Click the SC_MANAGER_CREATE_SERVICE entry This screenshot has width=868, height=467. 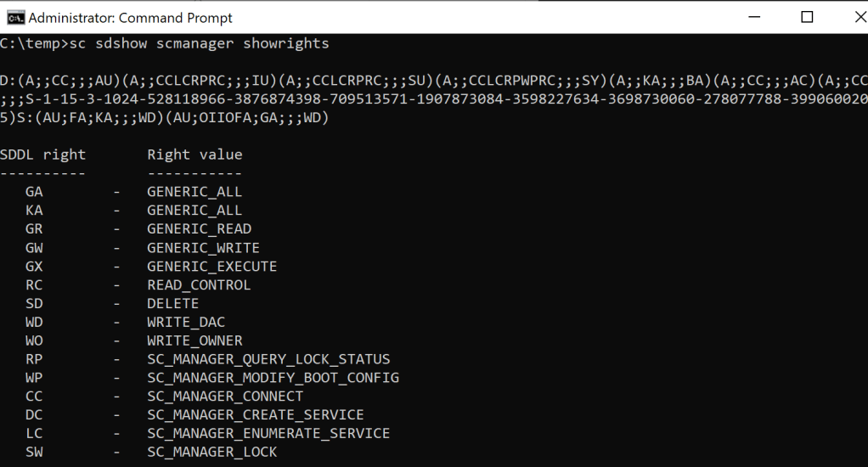coord(255,415)
